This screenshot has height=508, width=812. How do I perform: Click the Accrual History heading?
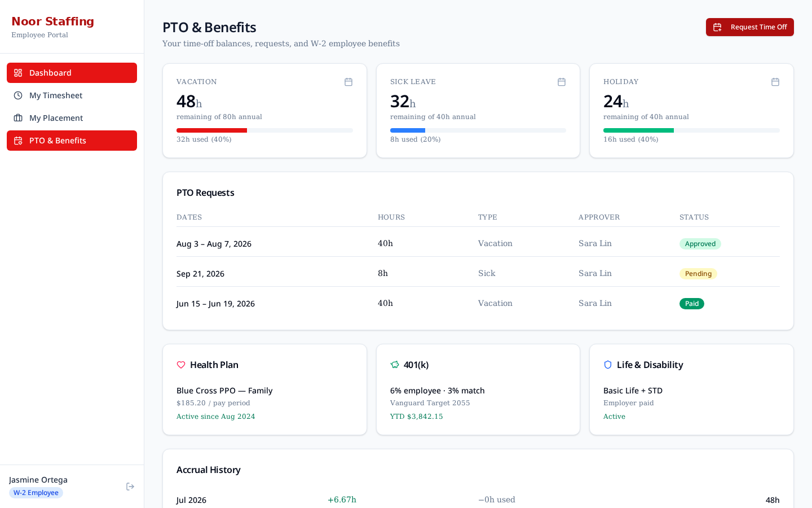coord(208,470)
